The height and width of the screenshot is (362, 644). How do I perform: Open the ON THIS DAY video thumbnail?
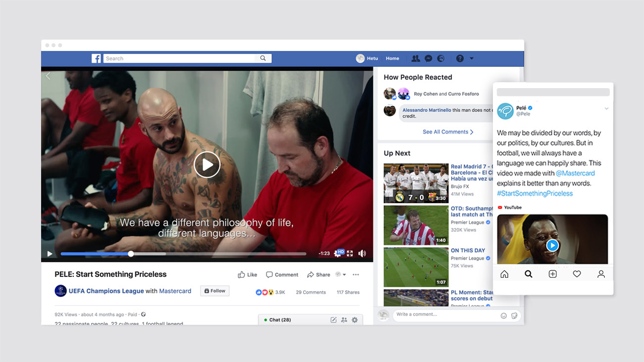(x=416, y=267)
